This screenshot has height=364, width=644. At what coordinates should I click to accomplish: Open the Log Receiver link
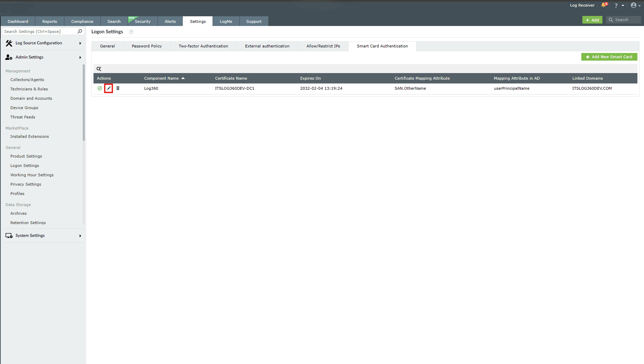coord(582,5)
